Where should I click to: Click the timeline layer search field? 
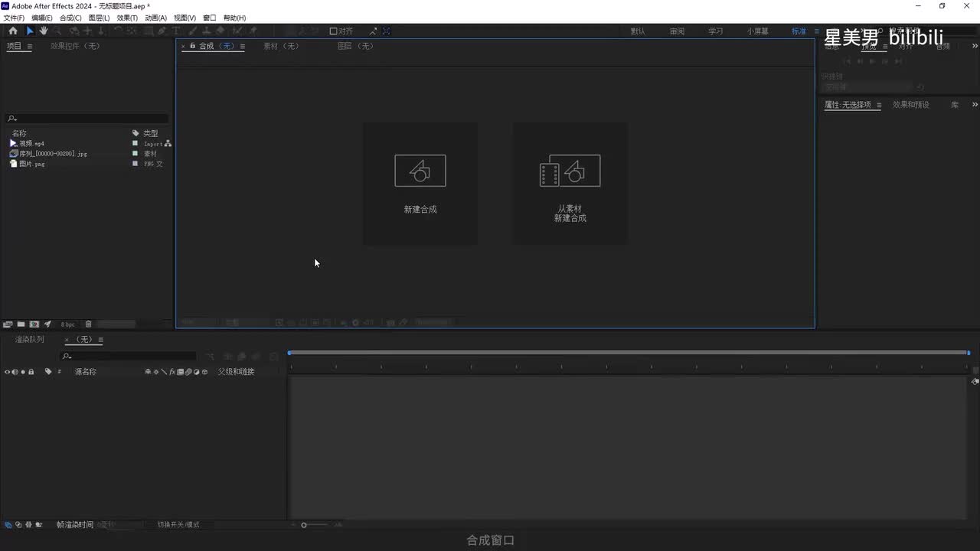[x=129, y=356]
